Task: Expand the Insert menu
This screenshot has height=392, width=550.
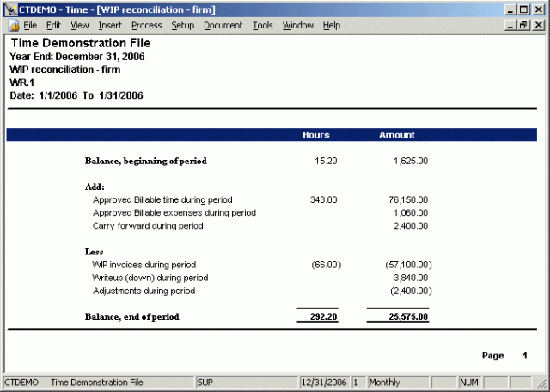Action: [x=109, y=25]
